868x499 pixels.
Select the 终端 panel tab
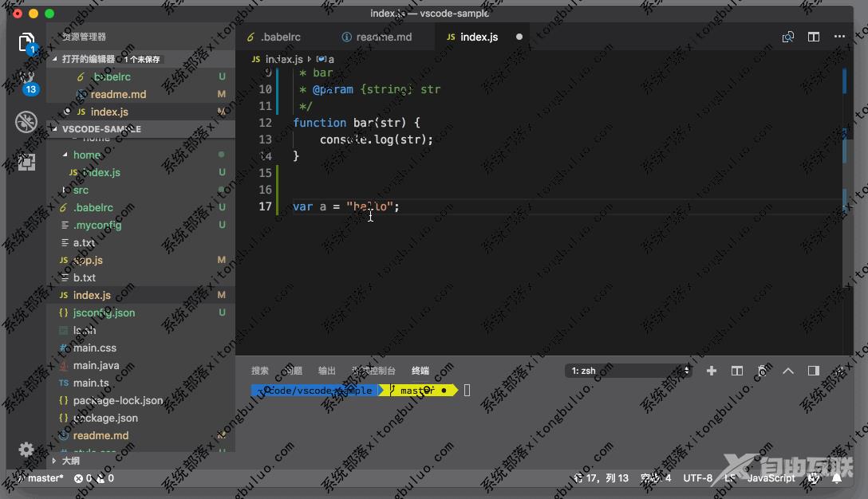tap(420, 371)
